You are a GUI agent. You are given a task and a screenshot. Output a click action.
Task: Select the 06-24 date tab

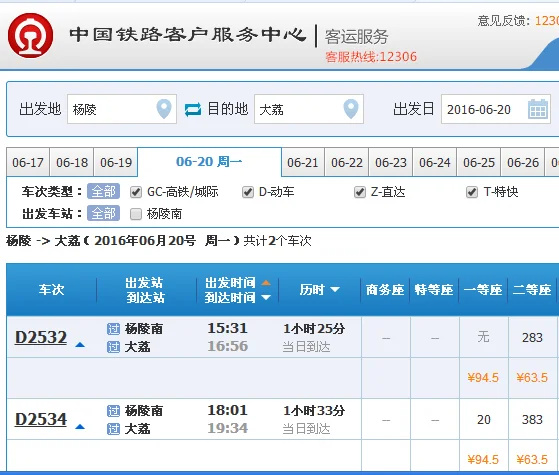click(435, 162)
